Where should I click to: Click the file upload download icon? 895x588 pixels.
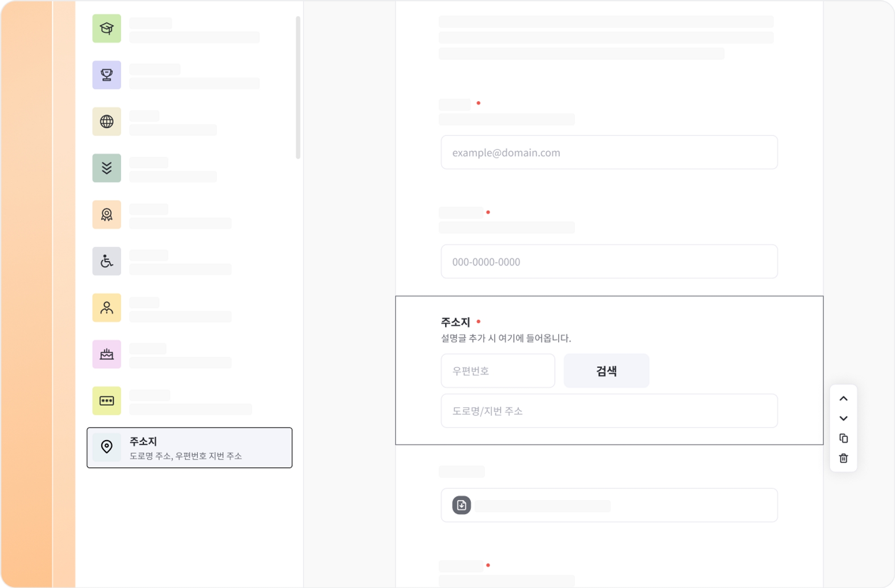461,505
